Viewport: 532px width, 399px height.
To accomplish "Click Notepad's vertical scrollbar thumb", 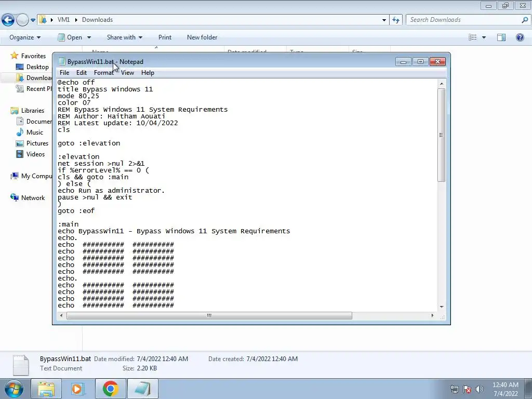I will click(442, 135).
